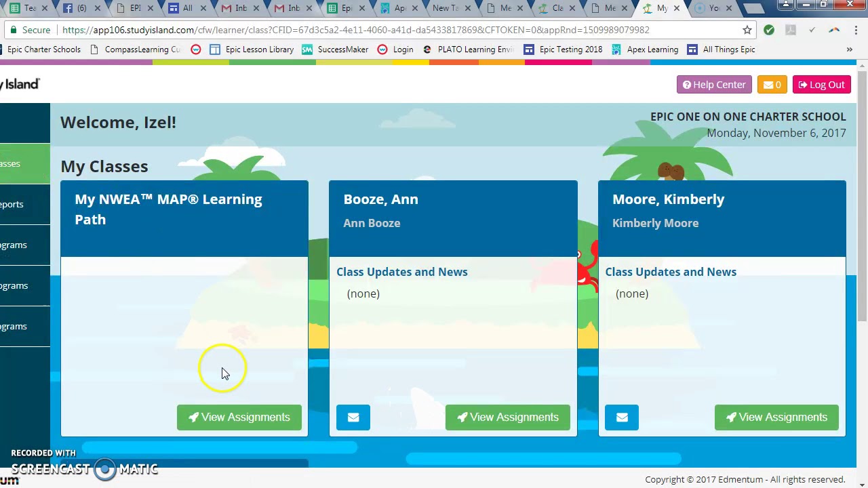The height and width of the screenshot is (488, 868).
Task: Switch to the 'All' browser tab
Action: pyautogui.click(x=186, y=8)
